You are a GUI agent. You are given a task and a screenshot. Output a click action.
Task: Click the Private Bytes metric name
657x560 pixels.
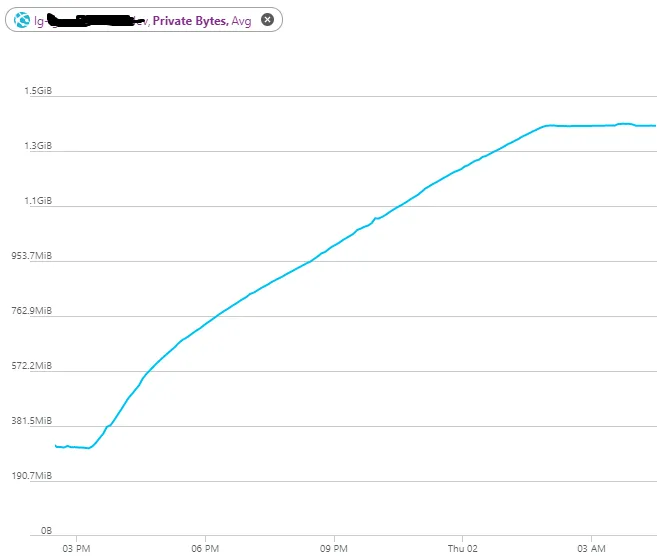point(190,20)
